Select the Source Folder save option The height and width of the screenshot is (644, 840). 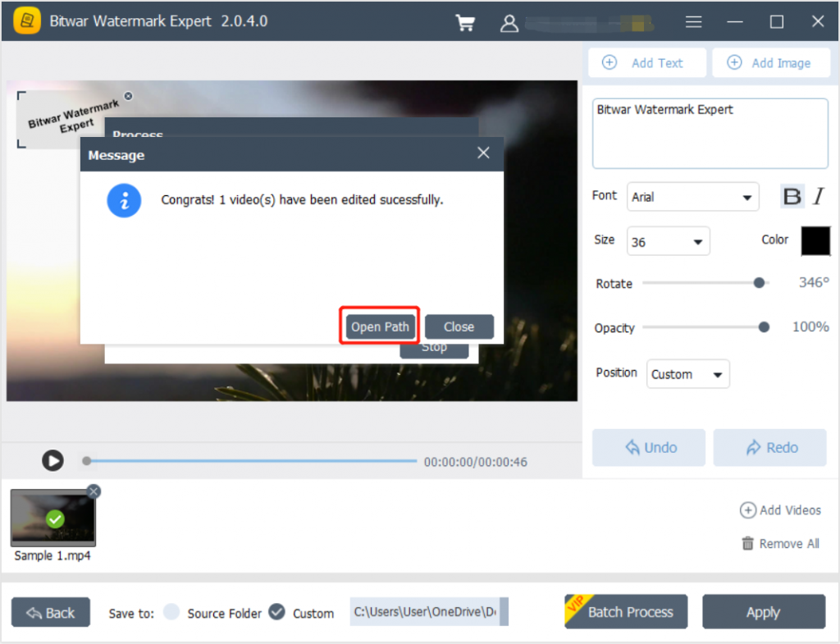pyautogui.click(x=171, y=613)
